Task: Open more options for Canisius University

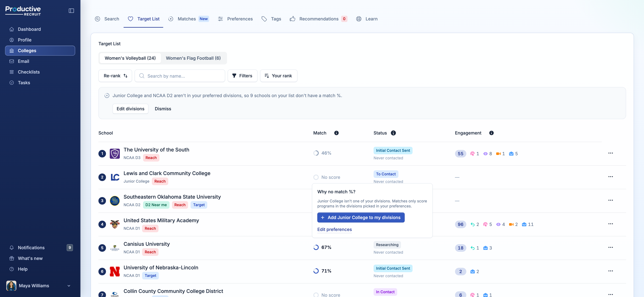Action: point(611,247)
